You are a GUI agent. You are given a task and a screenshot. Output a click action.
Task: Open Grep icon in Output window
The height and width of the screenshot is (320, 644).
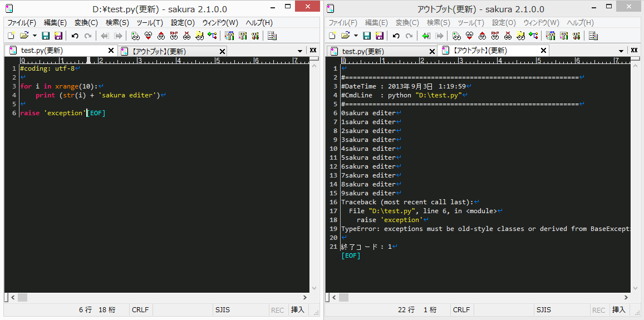click(521, 36)
